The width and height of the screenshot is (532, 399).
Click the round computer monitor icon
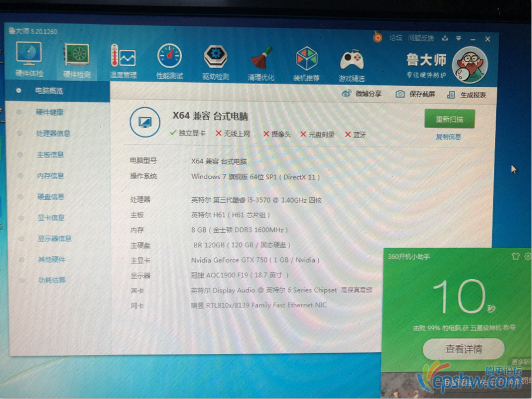145,122
